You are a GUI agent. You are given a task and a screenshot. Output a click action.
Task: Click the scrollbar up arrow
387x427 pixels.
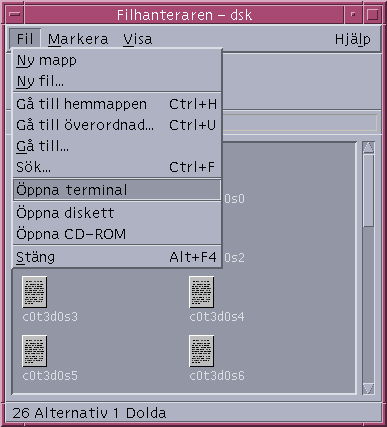368,147
